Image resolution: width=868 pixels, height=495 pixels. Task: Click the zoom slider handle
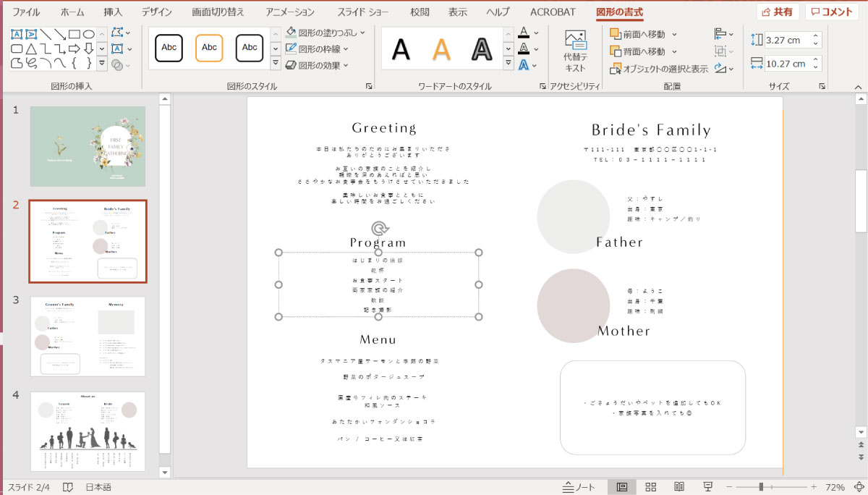761,487
